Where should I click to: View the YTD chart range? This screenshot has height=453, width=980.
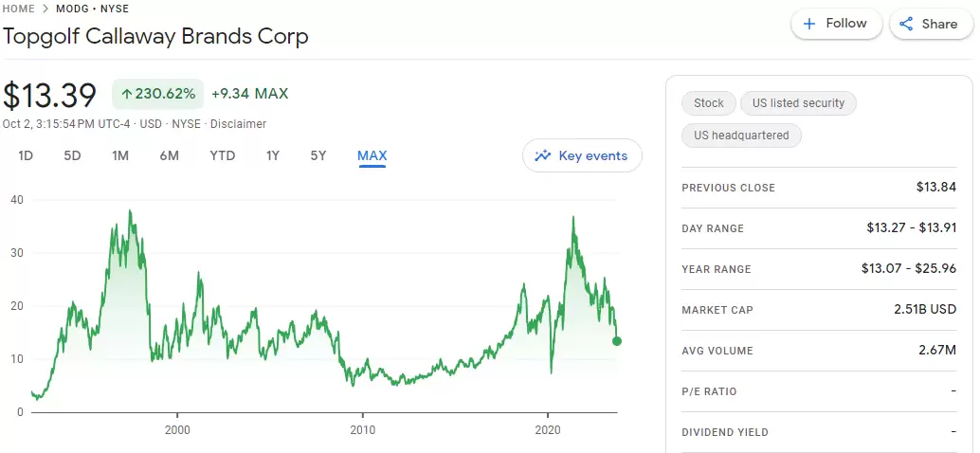(223, 155)
